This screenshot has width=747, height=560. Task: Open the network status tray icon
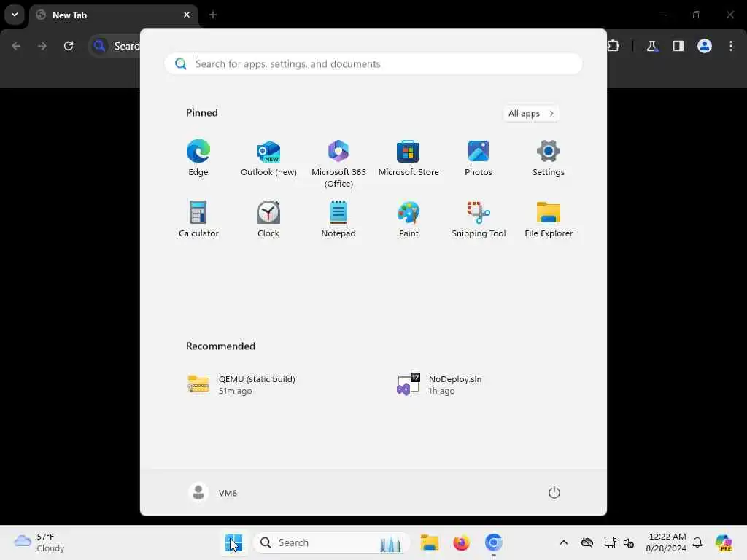(x=611, y=542)
